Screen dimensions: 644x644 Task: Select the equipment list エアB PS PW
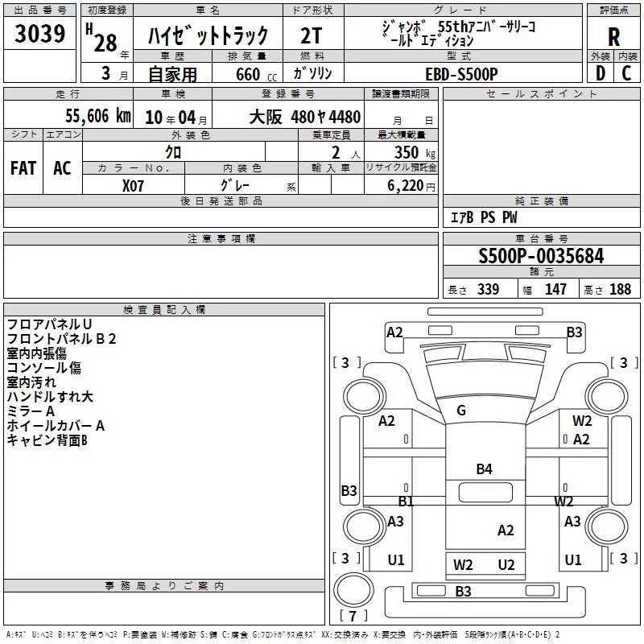tap(484, 217)
